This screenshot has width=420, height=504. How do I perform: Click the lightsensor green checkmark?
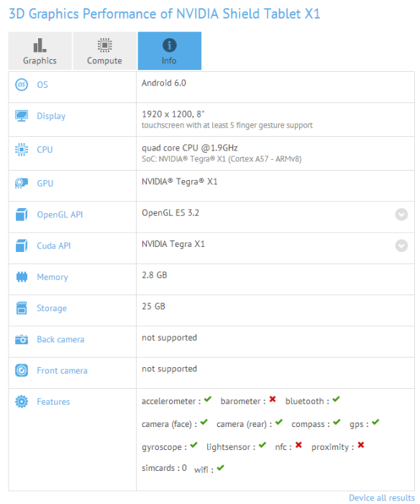(x=262, y=445)
